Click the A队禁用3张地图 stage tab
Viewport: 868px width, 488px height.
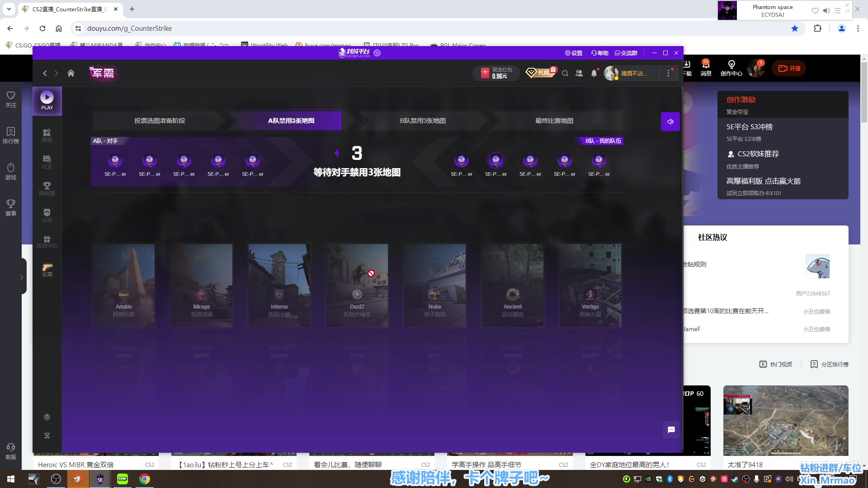(291, 121)
